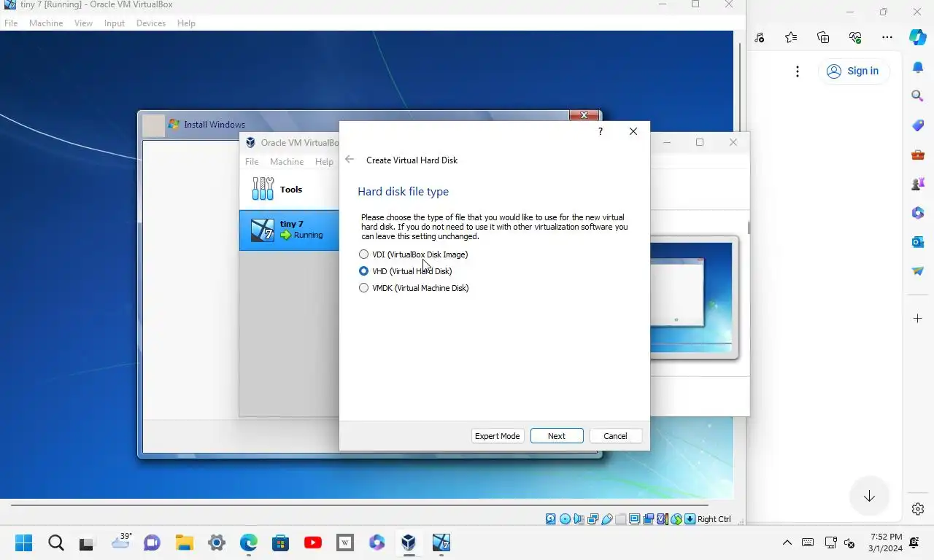Click the optical drive status icon

point(565,519)
